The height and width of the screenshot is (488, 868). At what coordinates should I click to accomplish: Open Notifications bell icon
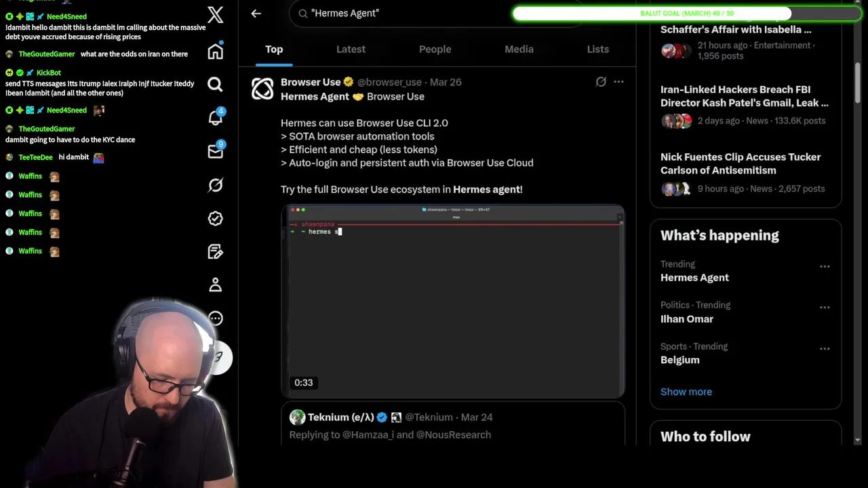[216, 118]
